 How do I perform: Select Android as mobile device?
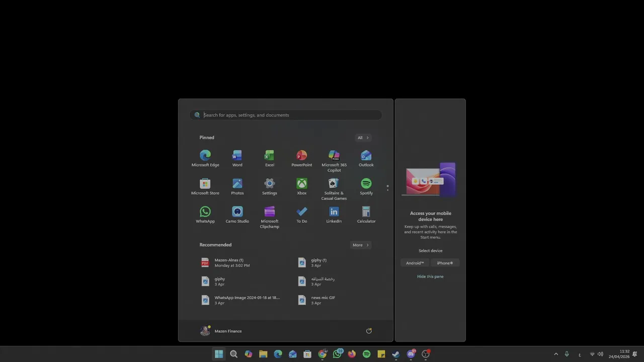point(415,263)
